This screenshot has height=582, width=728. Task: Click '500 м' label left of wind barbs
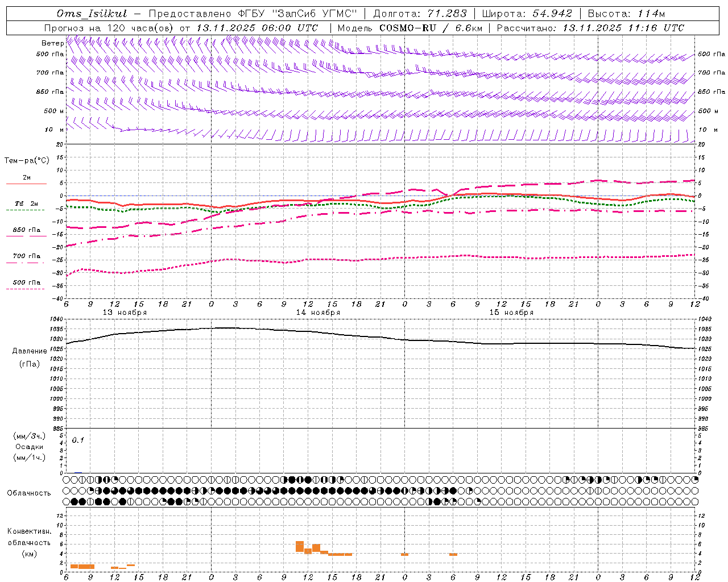(53, 111)
